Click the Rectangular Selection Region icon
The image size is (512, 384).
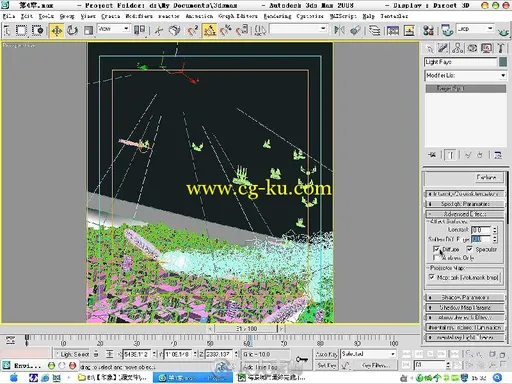pyautogui.click(x=22, y=31)
